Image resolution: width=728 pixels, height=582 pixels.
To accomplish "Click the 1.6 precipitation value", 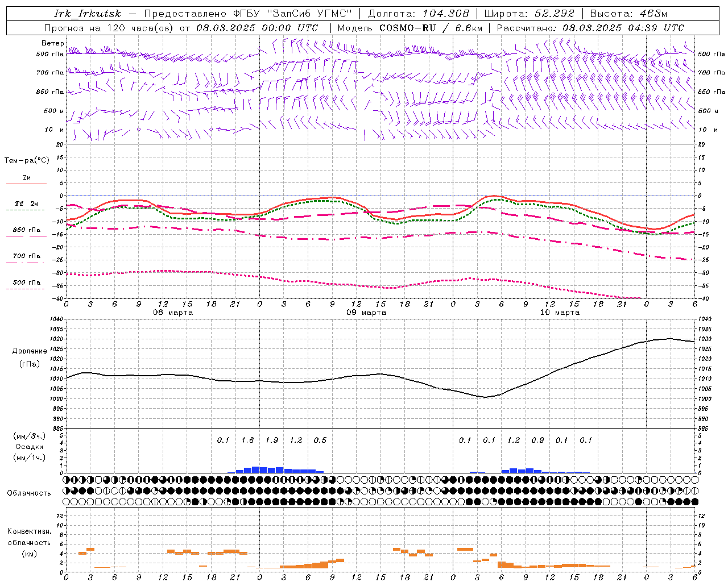I will click(247, 440).
